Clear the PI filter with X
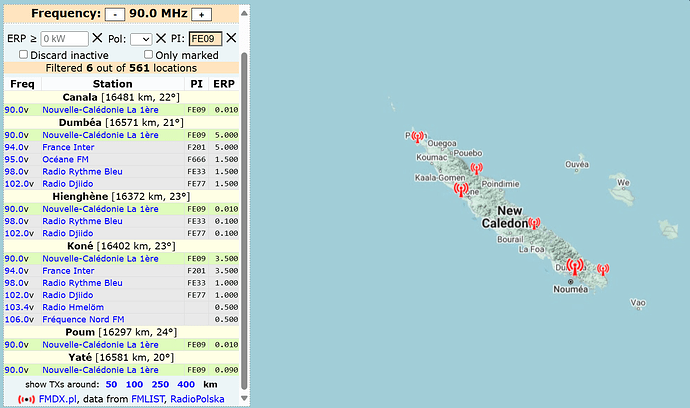The width and height of the screenshot is (690, 408). click(231, 38)
